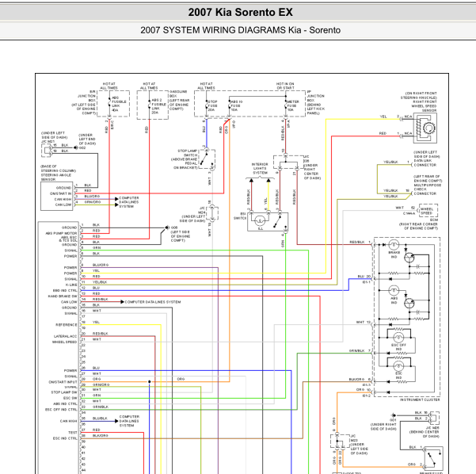Click the 'GRN/BLK 7' instrument cluster terminal label
The image size is (476, 474).
360,350
